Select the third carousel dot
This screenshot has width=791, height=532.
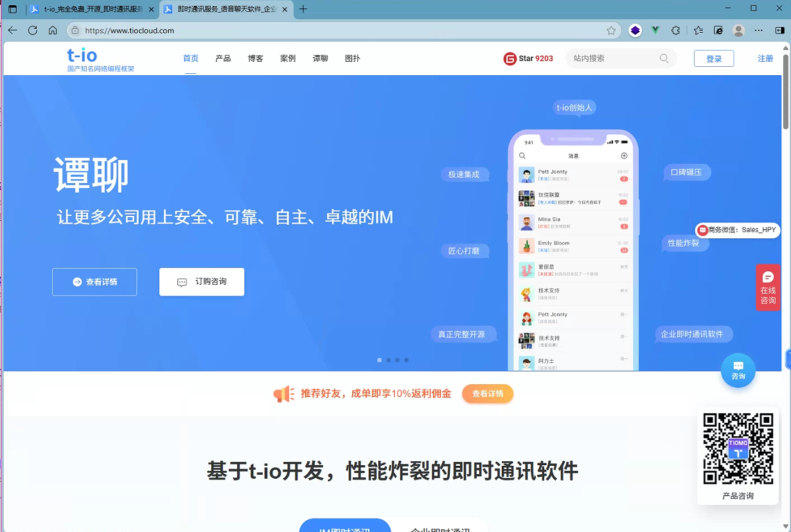click(x=397, y=360)
